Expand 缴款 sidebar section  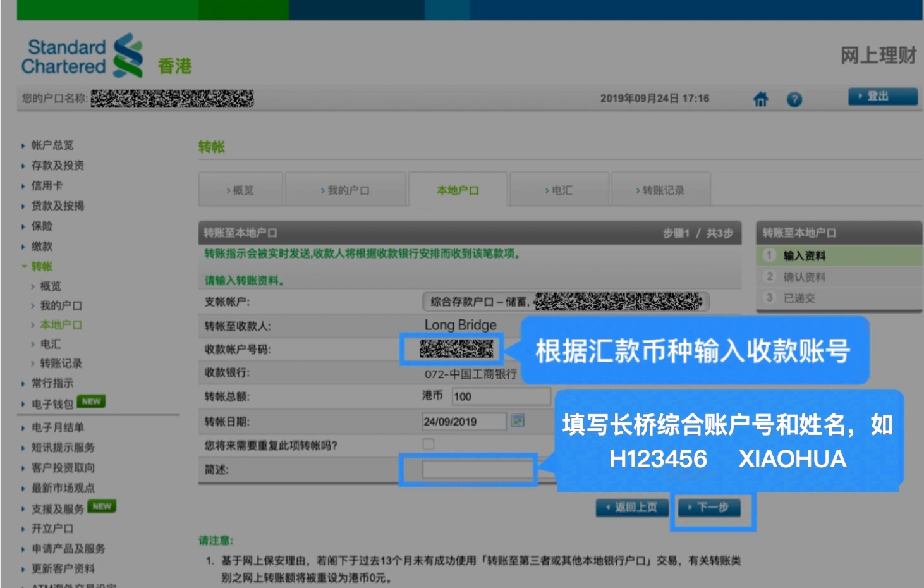tap(42, 246)
